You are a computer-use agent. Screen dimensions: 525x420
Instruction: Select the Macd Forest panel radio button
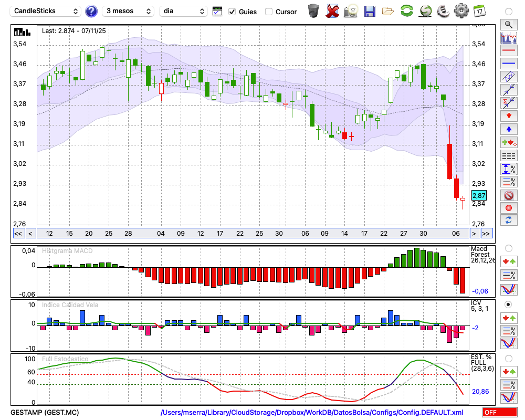coord(509,248)
